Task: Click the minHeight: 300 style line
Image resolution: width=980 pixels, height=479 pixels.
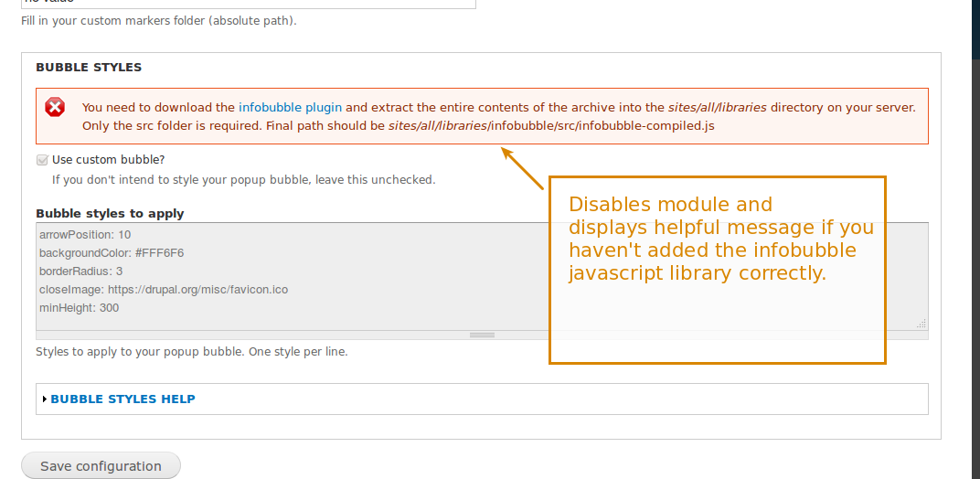Action: [79, 308]
